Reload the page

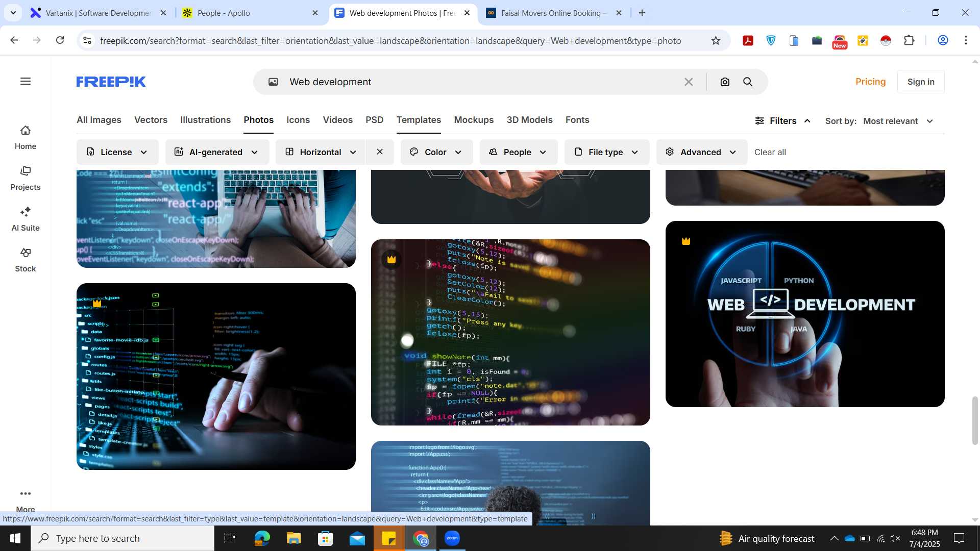coord(60,40)
